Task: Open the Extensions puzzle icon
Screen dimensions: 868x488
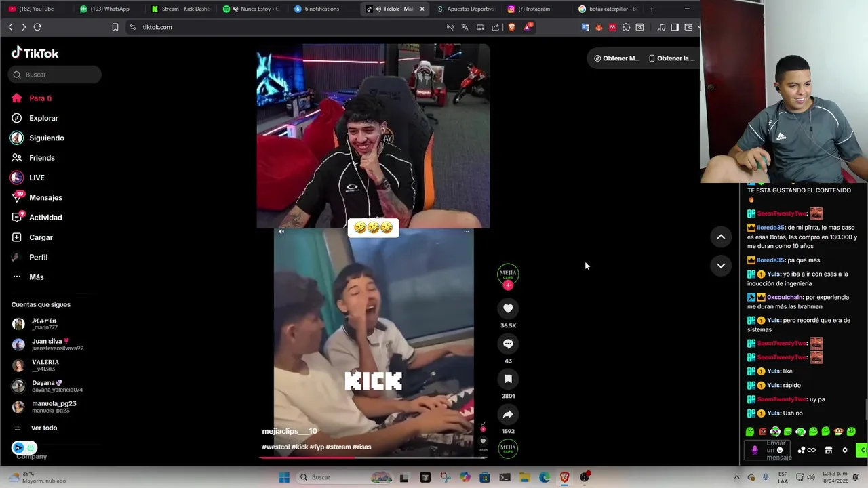Action: [x=626, y=27]
